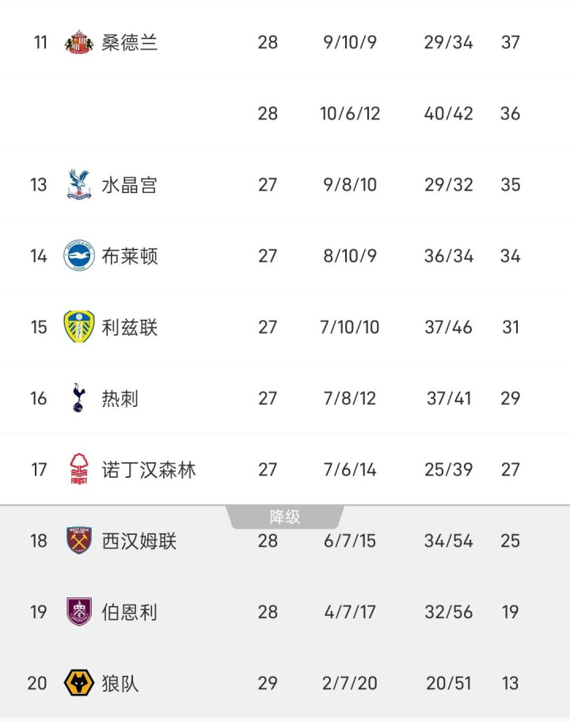Select the 西汉姆联 team name
Viewport: 570px width, 728px height.
(139, 540)
